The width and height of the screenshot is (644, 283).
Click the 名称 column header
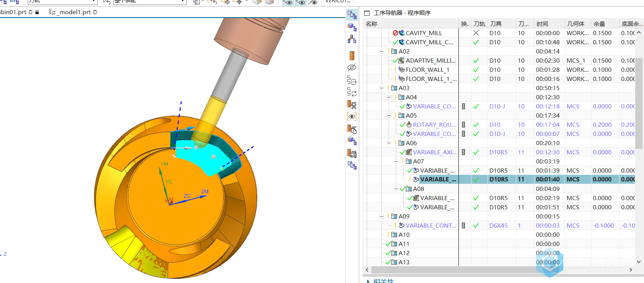[371, 24]
